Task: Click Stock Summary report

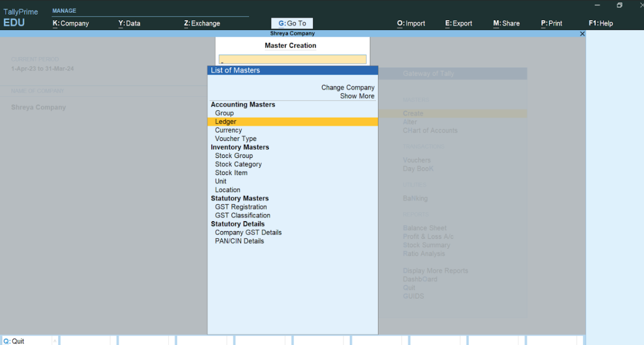Action: [x=426, y=245]
